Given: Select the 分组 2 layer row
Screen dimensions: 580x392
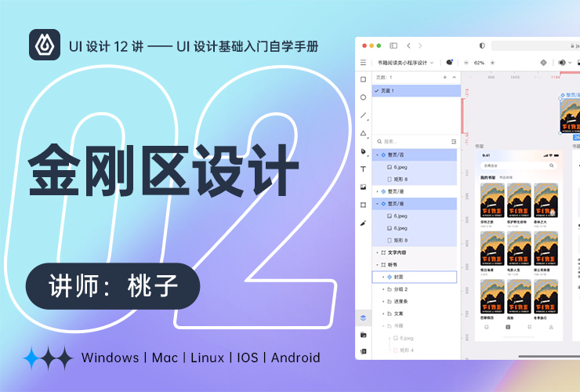Looking at the screenshot, I should pyautogui.click(x=415, y=289).
